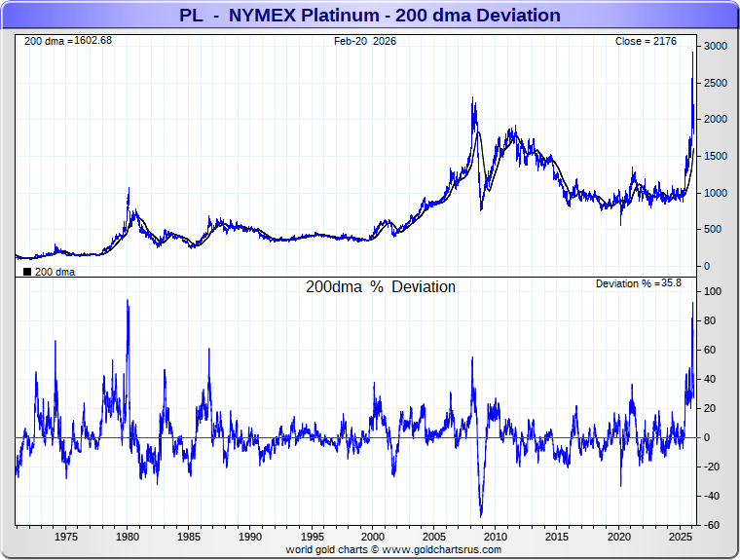Click the chart title 'PL - NYMEX Platinum - 200 dma Deviation'

click(x=370, y=16)
